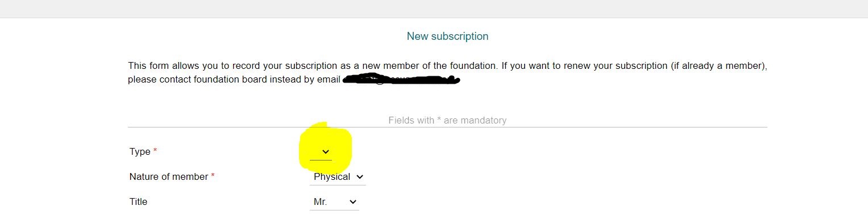Click the red asterisk after Nature of member

[x=213, y=176]
